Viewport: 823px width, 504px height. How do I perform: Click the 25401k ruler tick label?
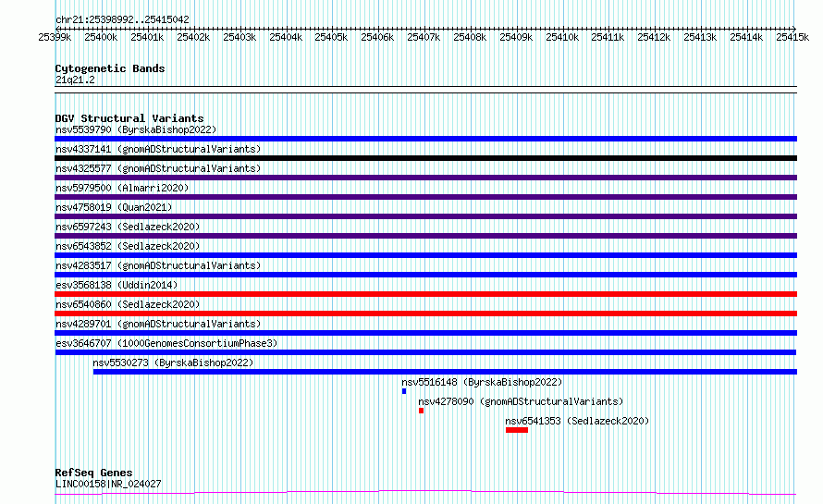[x=147, y=37]
